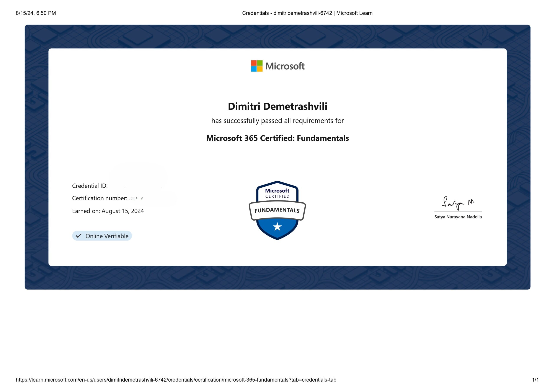Click the Credential ID label
Screen dimensions: 555x392
point(90,186)
